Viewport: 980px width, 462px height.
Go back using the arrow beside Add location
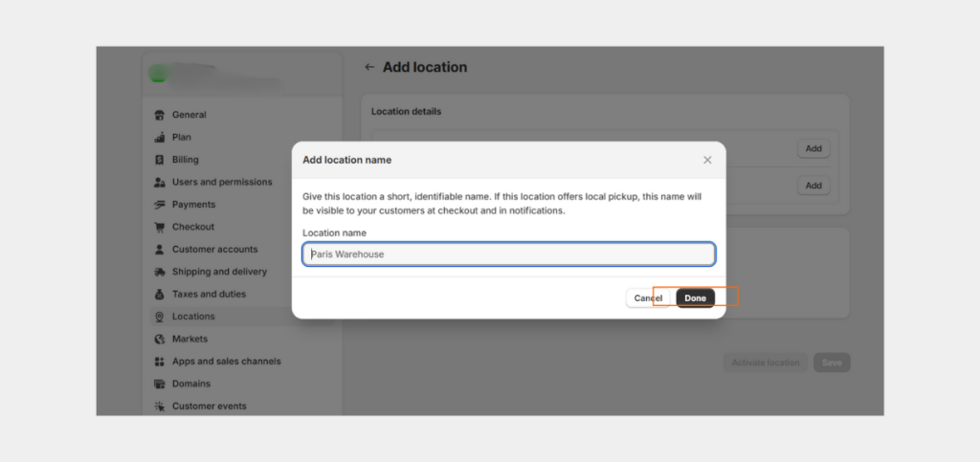369,67
